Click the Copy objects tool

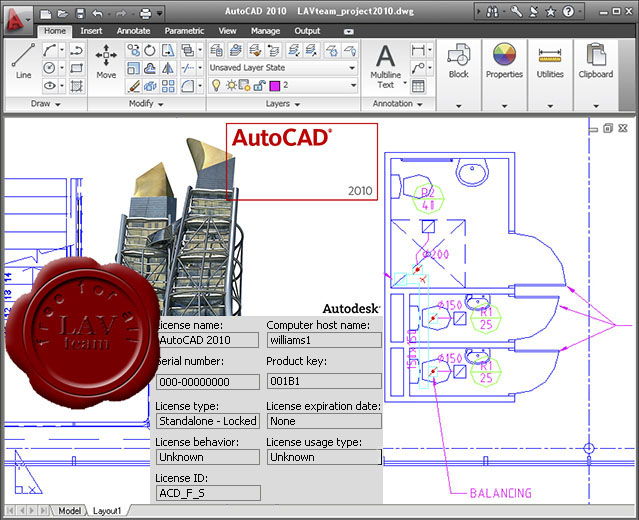point(133,51)
